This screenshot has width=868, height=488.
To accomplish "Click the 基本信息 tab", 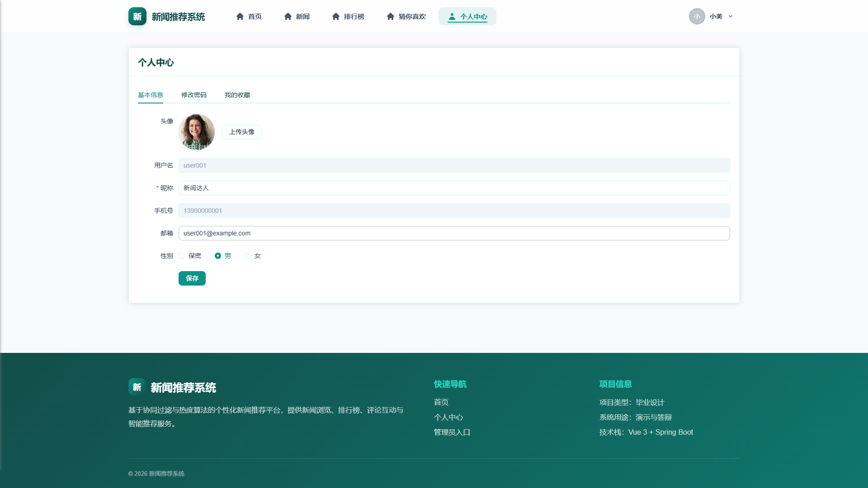I will point(151,95).
